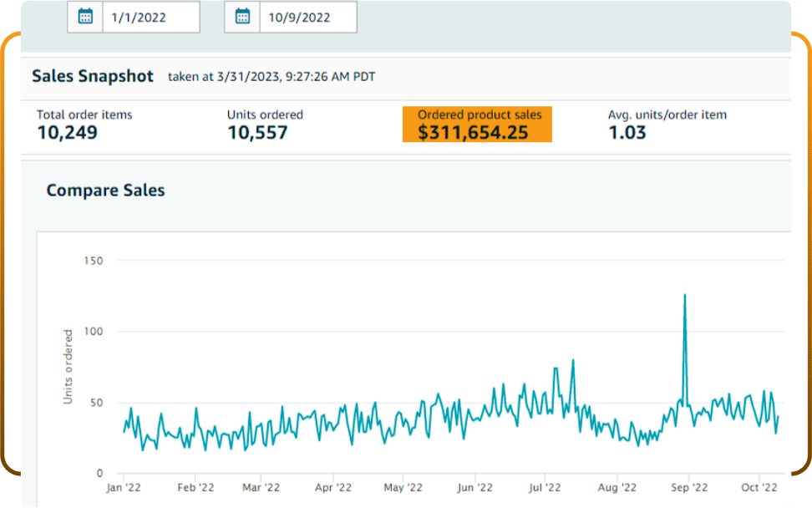This screenshot has height=508, width=812.
Task: Click the Compare Sales section title
Action: 105,190
